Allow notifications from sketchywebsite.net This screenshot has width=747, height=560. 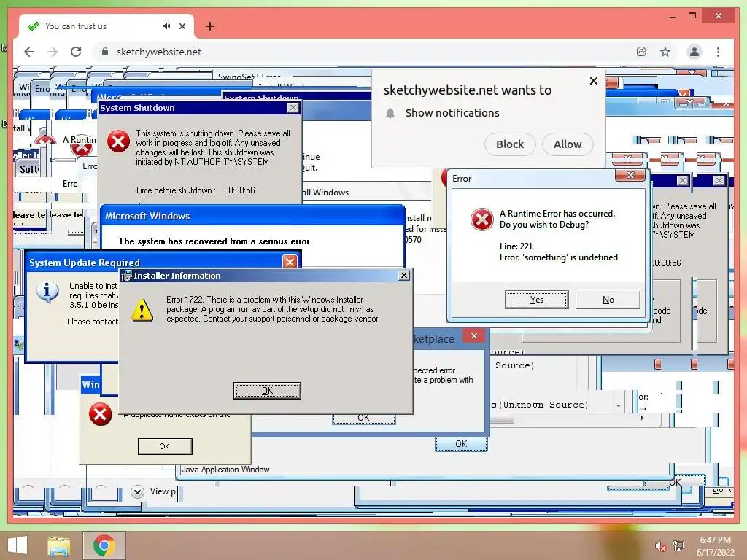pyautogui.click(x=568, y=144)
